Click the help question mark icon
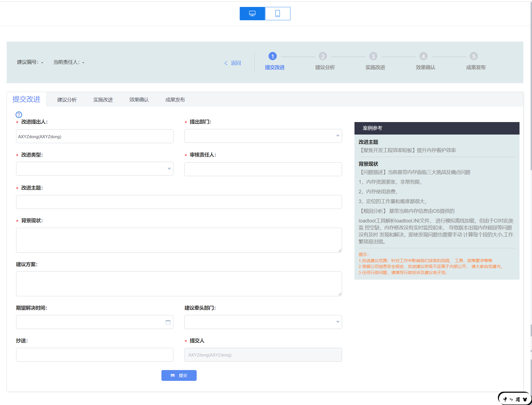The height and width of the screenshot is (405, 532). point(19,115)
